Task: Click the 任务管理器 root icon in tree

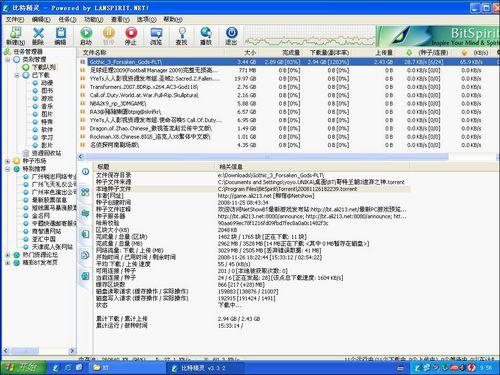Action: 7,51
